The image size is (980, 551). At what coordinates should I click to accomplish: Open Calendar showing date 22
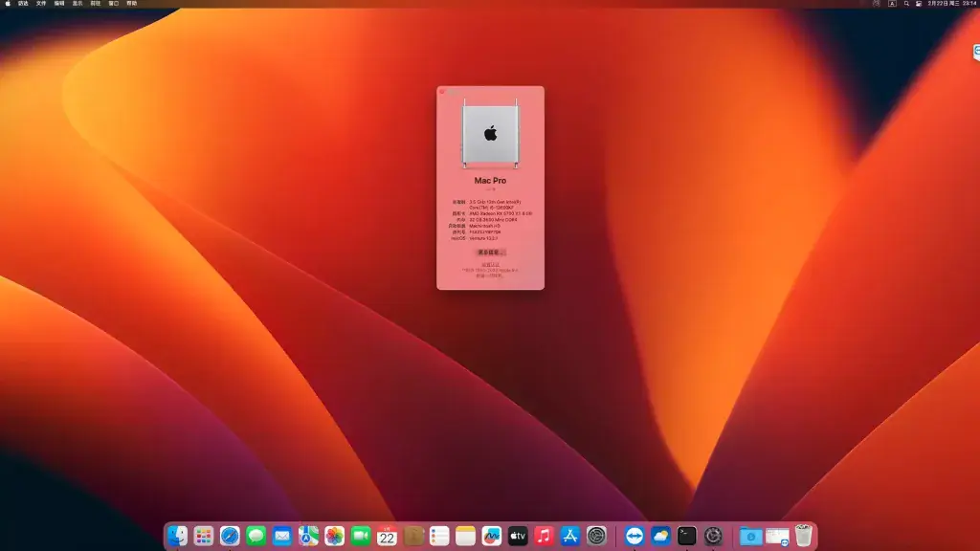click(x=387, y=536)
